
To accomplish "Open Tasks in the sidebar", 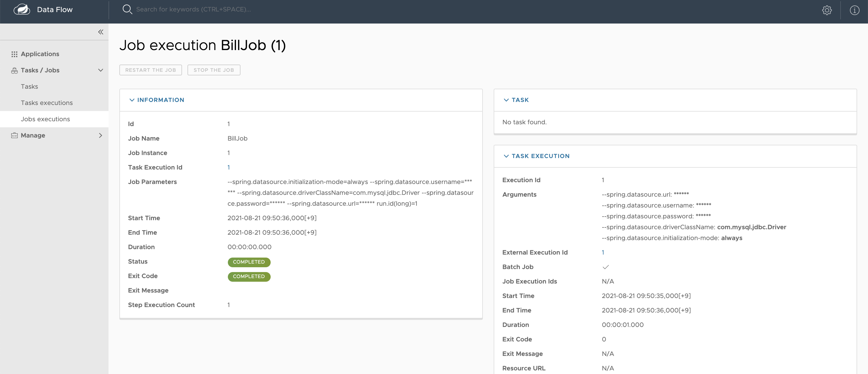I will coord(29,87).
